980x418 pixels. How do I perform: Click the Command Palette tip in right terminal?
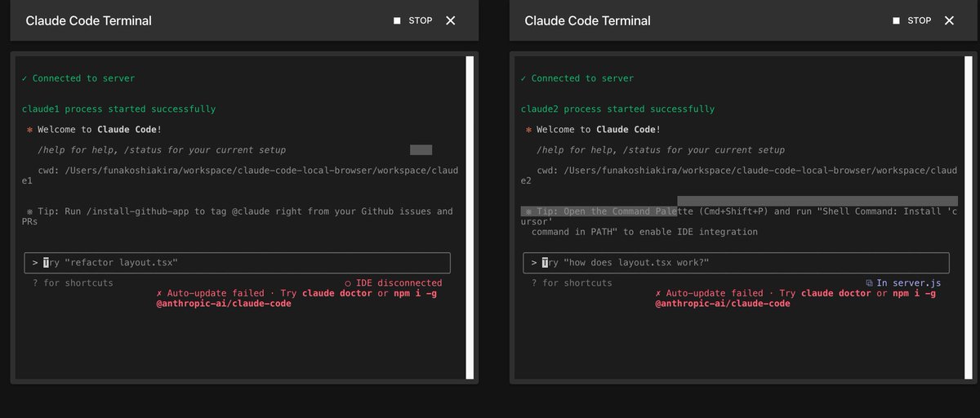click(x=739, y=221)
